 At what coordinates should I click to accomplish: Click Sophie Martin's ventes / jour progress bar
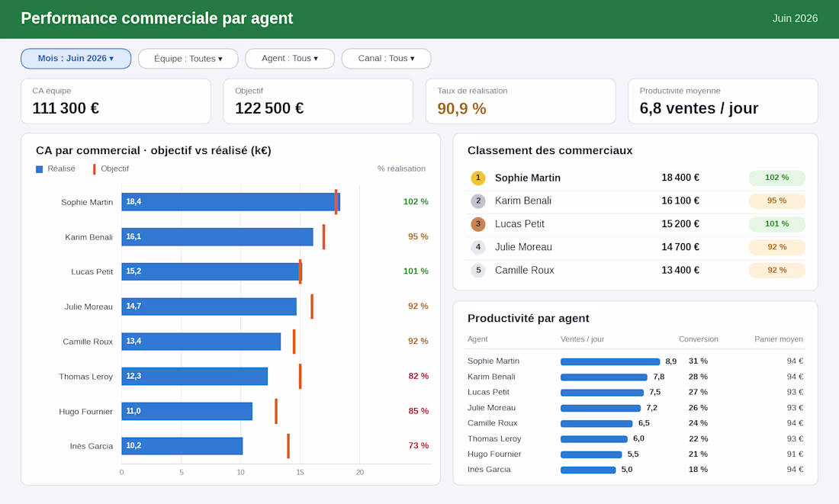[x=610, y=361]
